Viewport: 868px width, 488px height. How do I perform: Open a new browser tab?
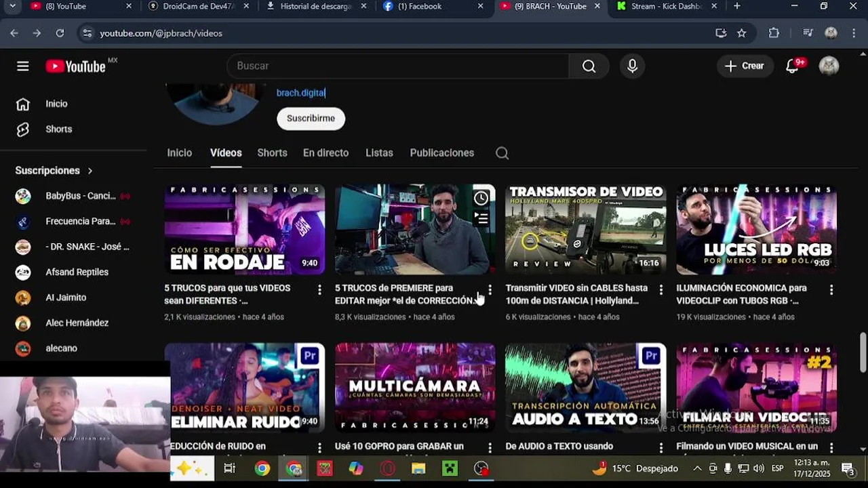point(737,6)
